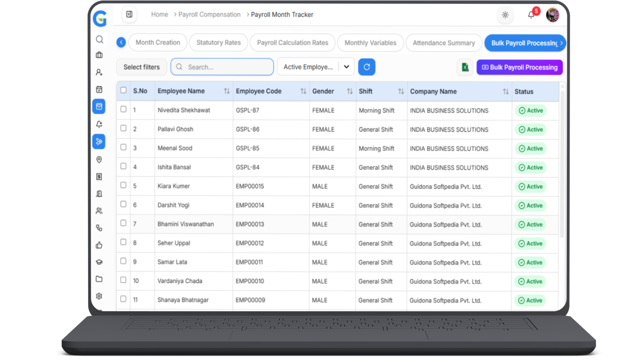Image resolution: width=644 pixels, height=362 pixels.
Task: Select the thumbs-up engagement icon in the sidebar
Action: click(99, 245)
